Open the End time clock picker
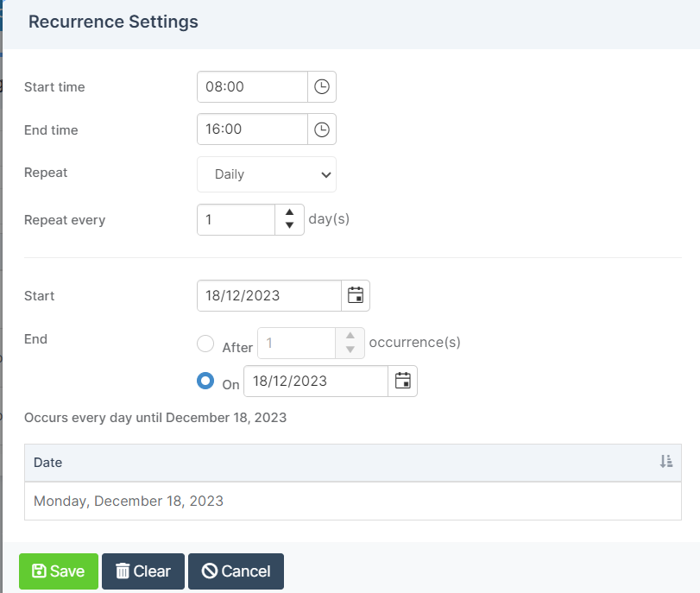 322,129
